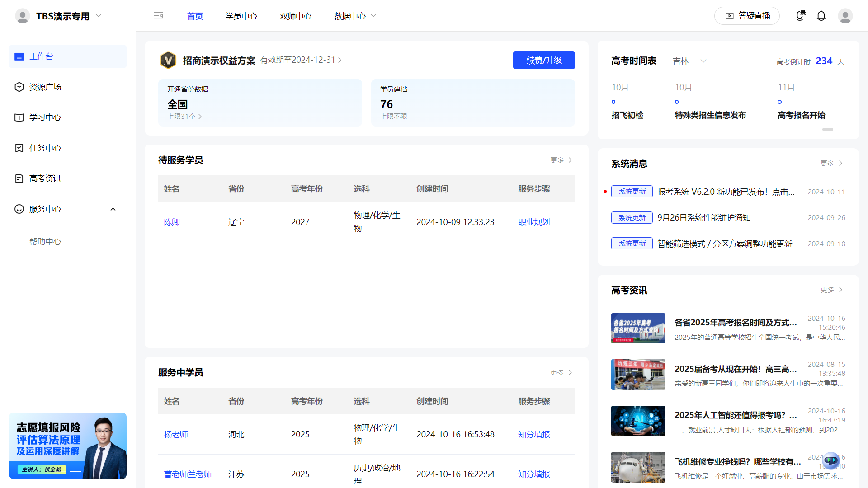Open the 工作台 workbench sidebar icon
The image size is (868, 488).
[19, 56]
